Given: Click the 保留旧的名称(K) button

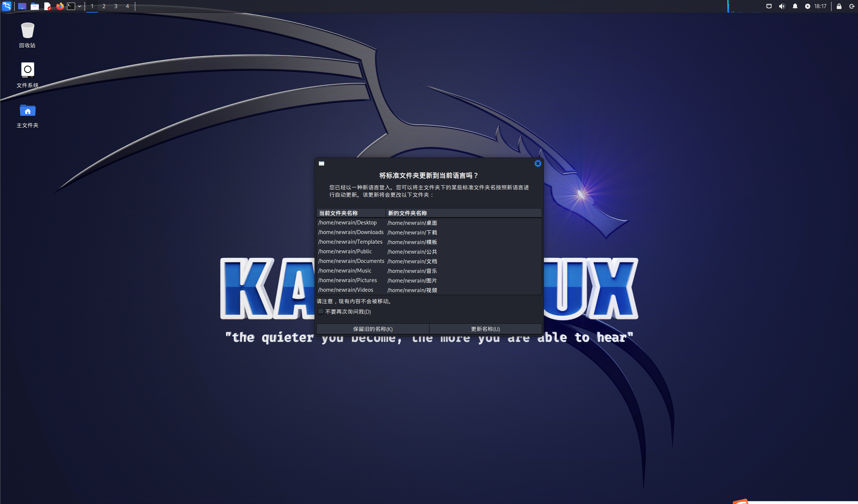Looking at the screenshot, I should point(373,329).
